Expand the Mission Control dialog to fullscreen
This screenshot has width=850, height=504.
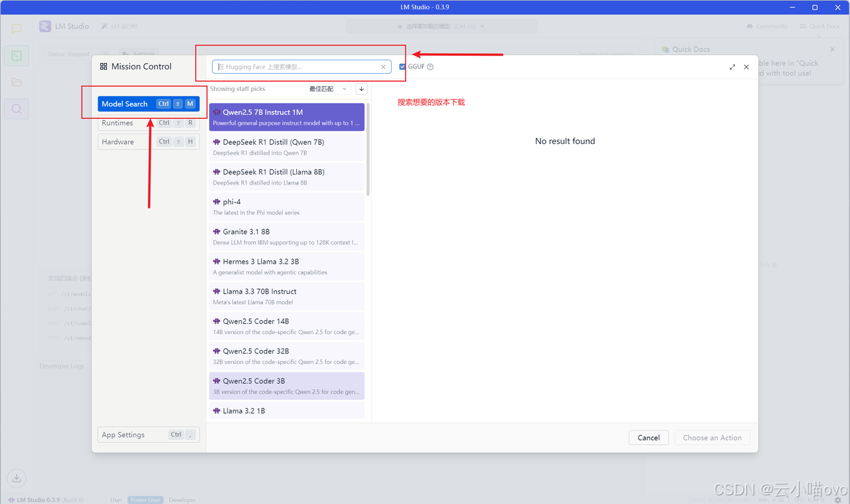[x=732, y=67]
